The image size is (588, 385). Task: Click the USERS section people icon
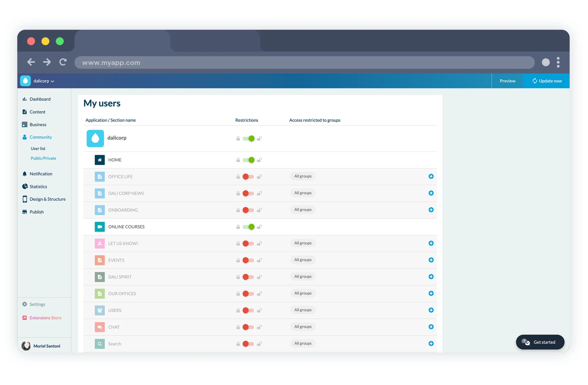click(100, 310)
